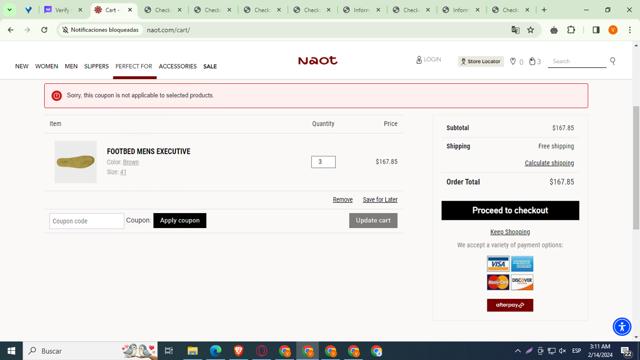Screen dimensions: 640x360
Task: Open the SLIPPERS menu
Action: [x=96, y=66]
